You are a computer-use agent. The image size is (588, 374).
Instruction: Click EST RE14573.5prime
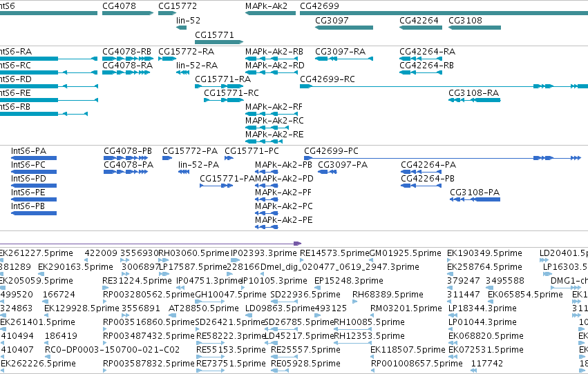click(335, 253)
